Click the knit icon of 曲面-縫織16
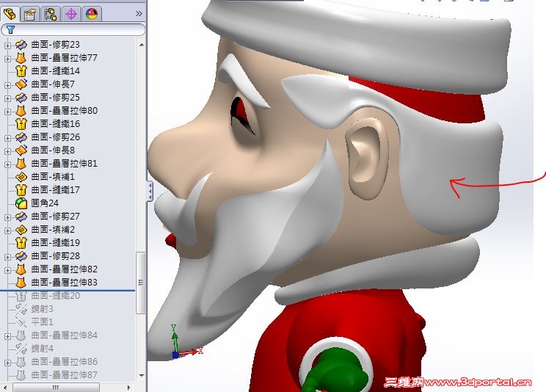The image size is (546, 392). 21,124
